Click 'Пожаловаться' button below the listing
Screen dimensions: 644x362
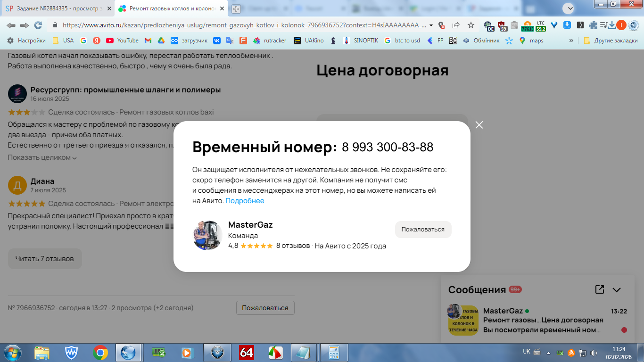coord(265,308)
